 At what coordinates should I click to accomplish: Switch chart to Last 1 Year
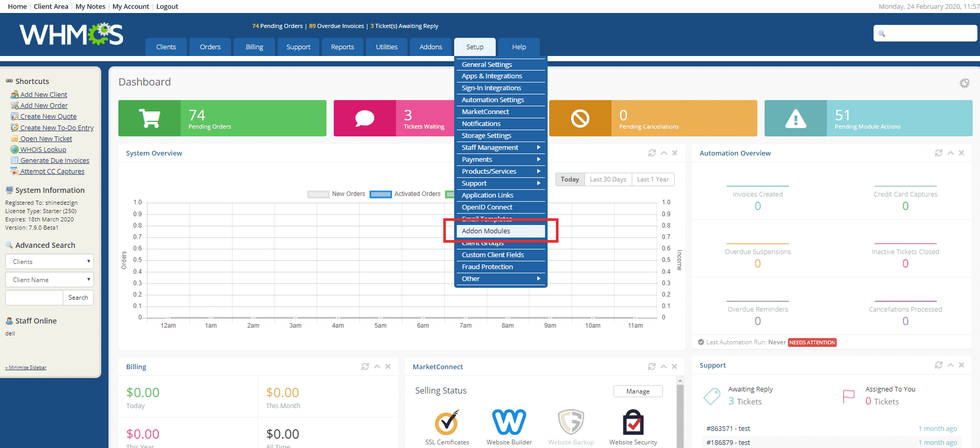point(652,179)
